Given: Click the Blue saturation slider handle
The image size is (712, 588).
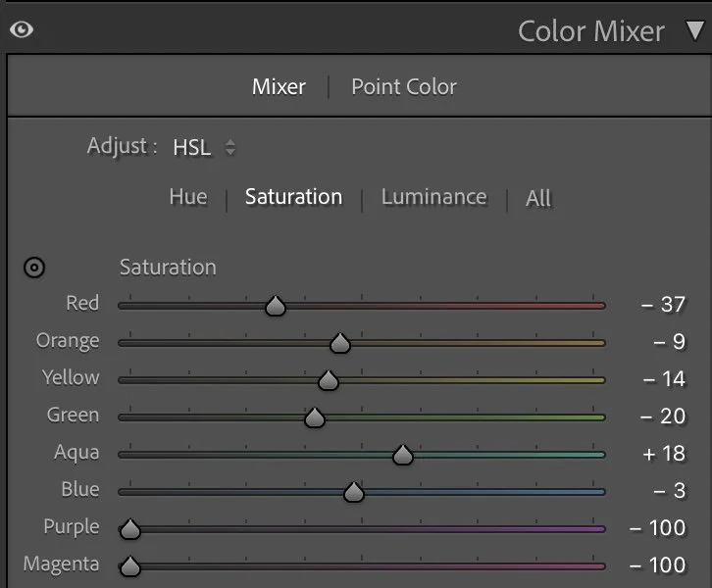Looking at the screenshot, I should click(354, 492).
